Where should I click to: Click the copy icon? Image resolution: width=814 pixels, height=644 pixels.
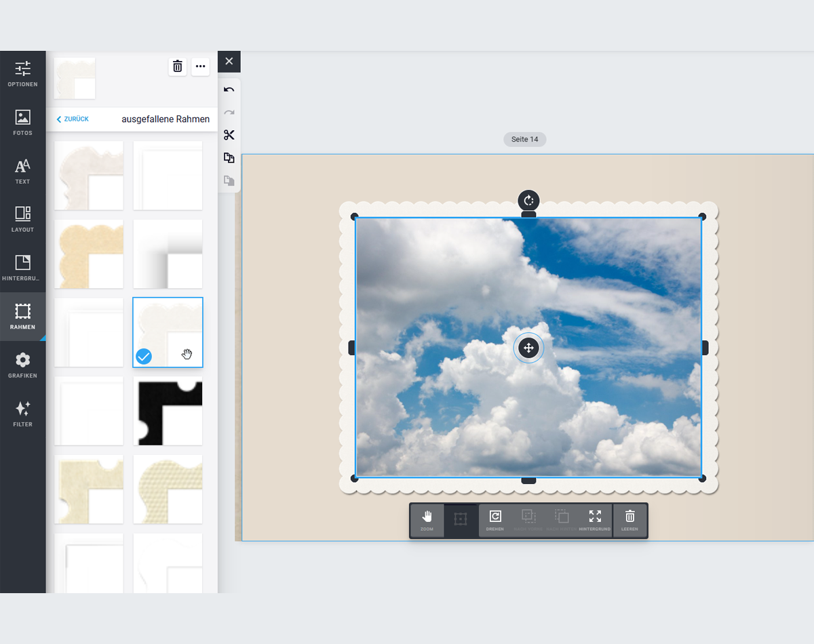click(x=229, y=158)
